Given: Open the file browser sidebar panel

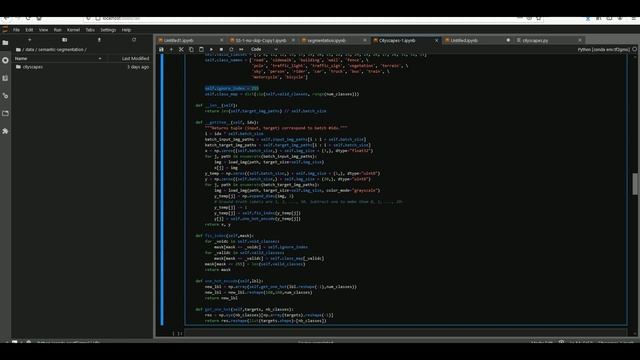Looking at the screenshot, I should click(x=5, y=42).
